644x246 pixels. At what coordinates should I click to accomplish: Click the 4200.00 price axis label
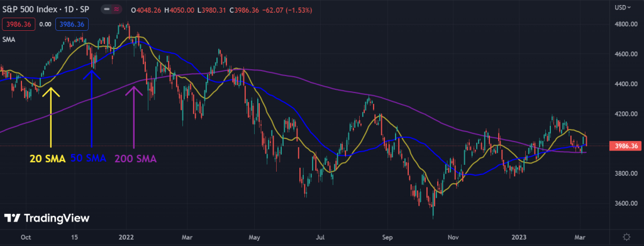[626, 114]
